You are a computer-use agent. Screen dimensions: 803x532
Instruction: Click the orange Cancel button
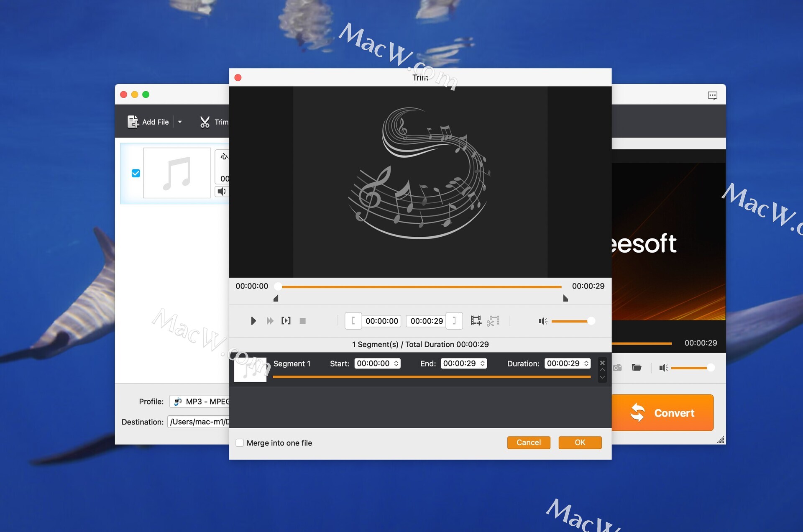(x=529, y=442)
